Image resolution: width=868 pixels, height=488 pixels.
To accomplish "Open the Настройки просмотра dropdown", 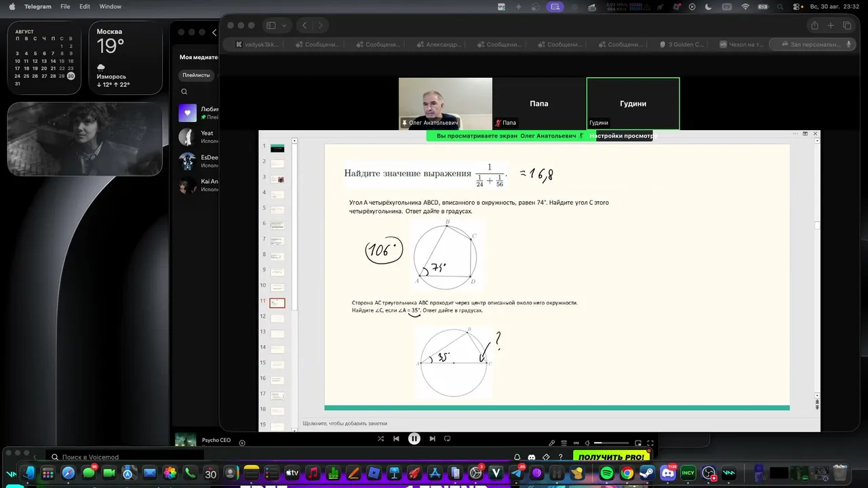I will click(623, 136).
